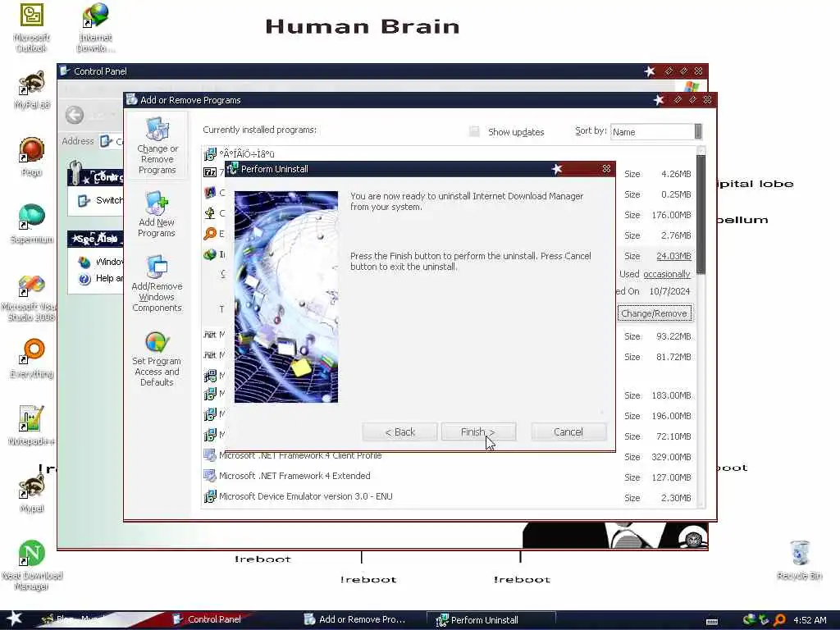
Task: Click the star Start button on taskbar
Action: pos(15,619)
